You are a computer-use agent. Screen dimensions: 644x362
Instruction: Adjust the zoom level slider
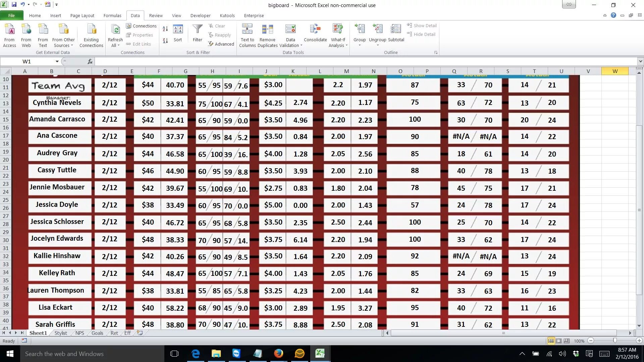[614, 341]
